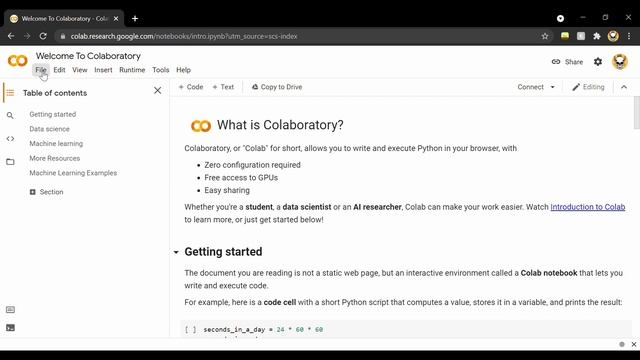Click the Colab logo in header
The height and width of the screenshot is (360, 640).
pos(18,61)
